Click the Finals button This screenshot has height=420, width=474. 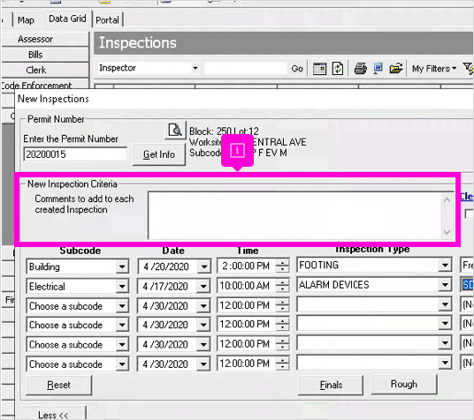tap(331, 385)
